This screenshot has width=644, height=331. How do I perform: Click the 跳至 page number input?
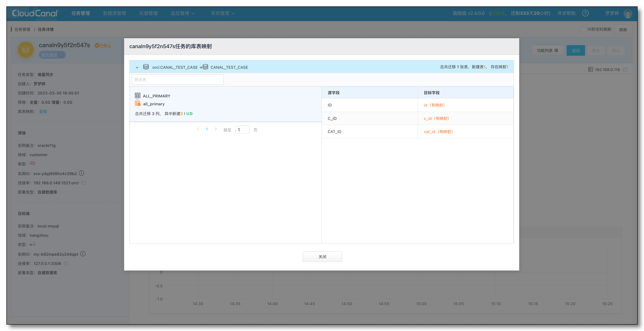pyautogui.click(x=242, y=129)
